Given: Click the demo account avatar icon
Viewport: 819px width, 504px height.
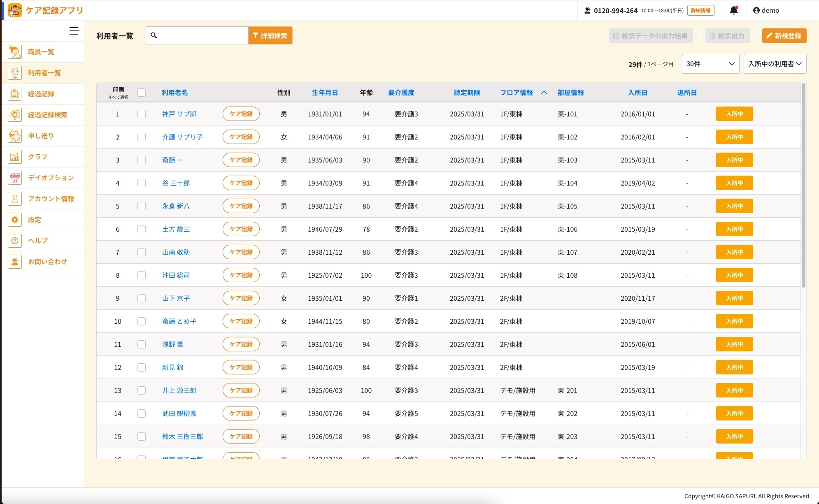Looking at the screenshot, I should click(x=756, y=10).
